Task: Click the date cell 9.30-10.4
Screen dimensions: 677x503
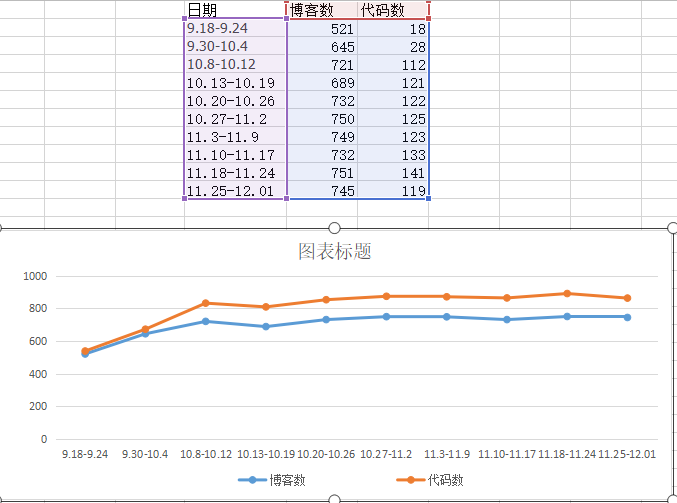Action: [235, 46]
